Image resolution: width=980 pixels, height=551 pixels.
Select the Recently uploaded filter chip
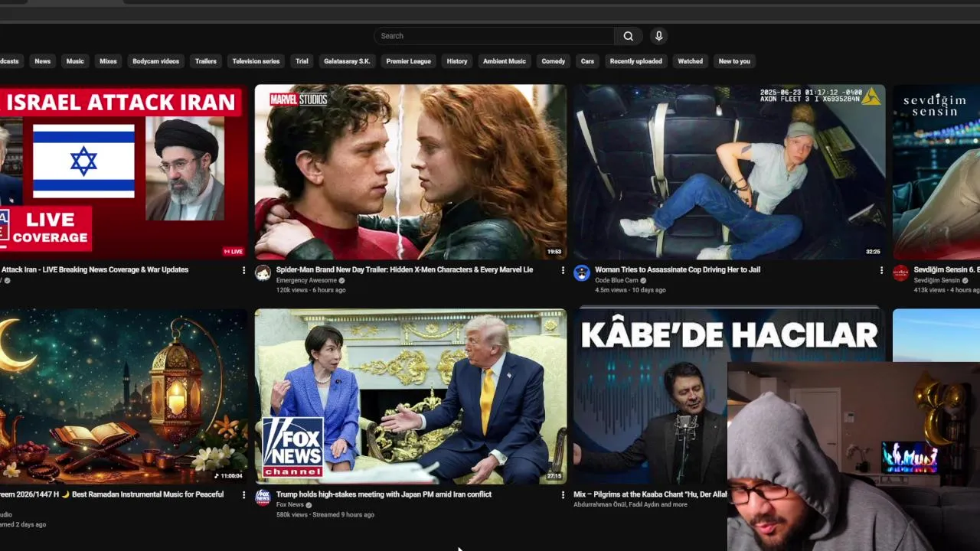click(635, 61)
